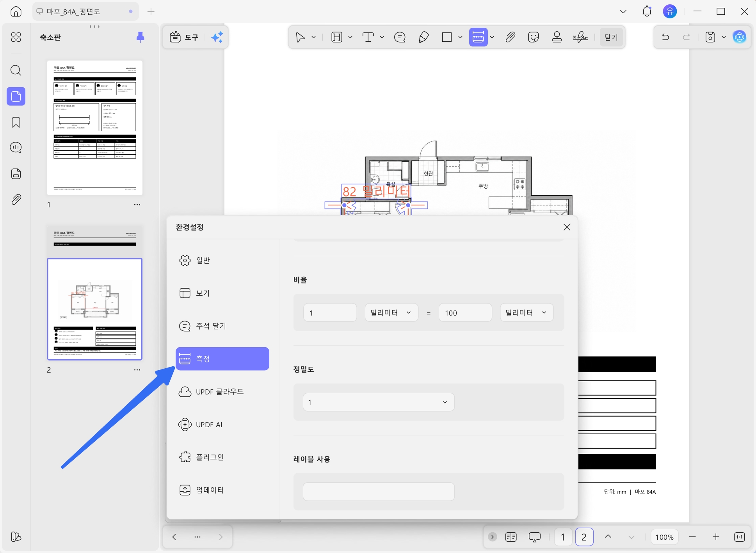
Task: Select the 측정 settings category
Action: coord(222,359)
